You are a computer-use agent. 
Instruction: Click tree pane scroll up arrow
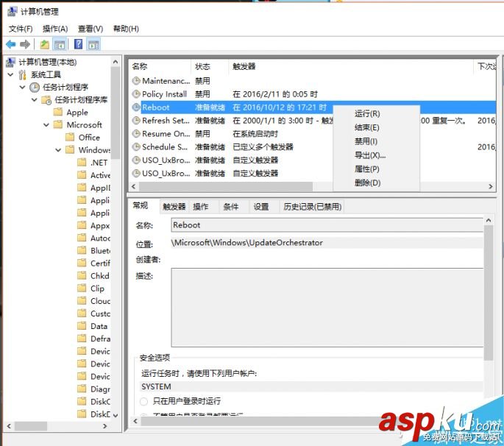click(116, 62)
